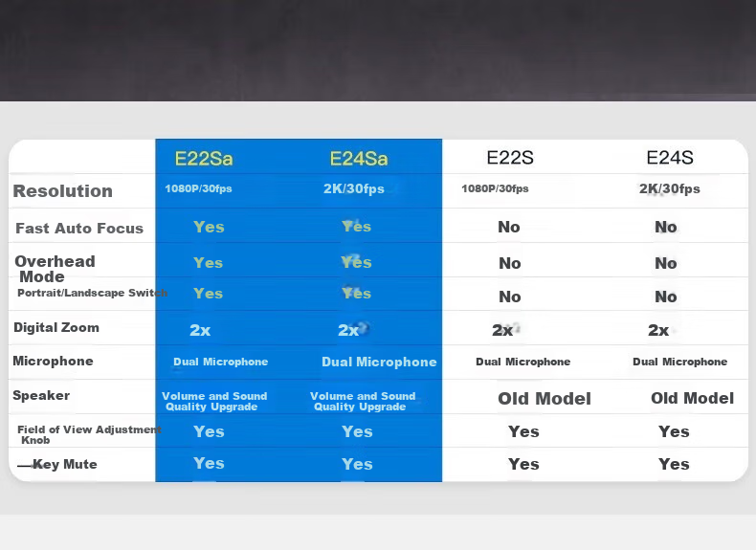Click Fast Auto Focus No for E22S

coord(509,227)
